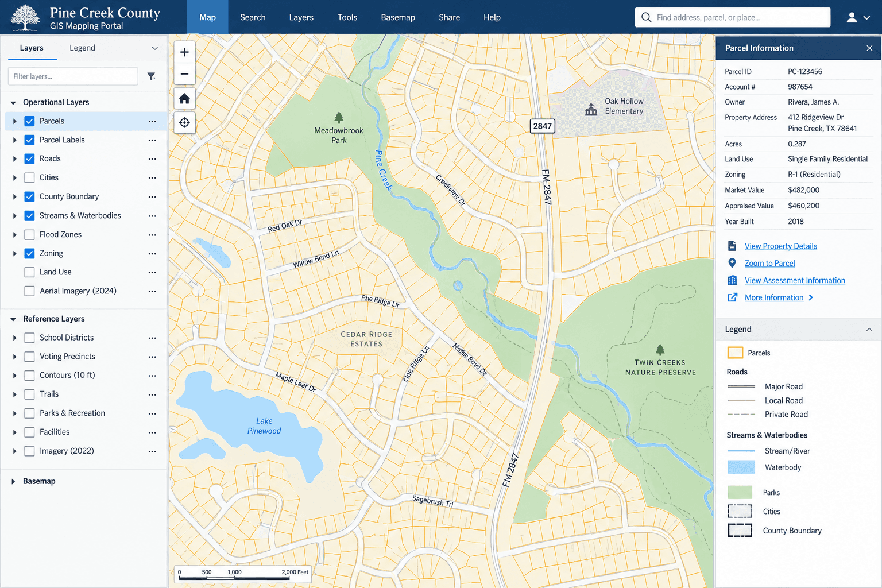The height and width of the screenshot is (588, 882).
Task: Open options menu for Facilities layer
Action: [152, 432]
